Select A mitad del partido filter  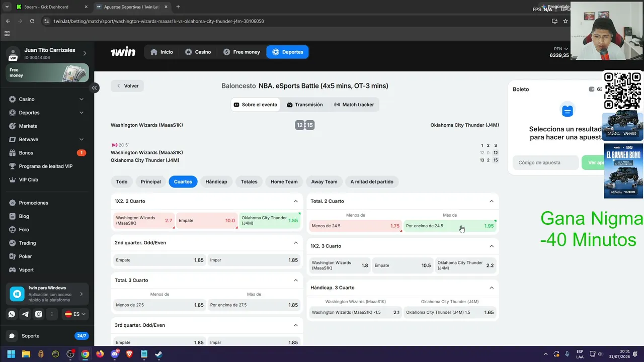(372, 182)
